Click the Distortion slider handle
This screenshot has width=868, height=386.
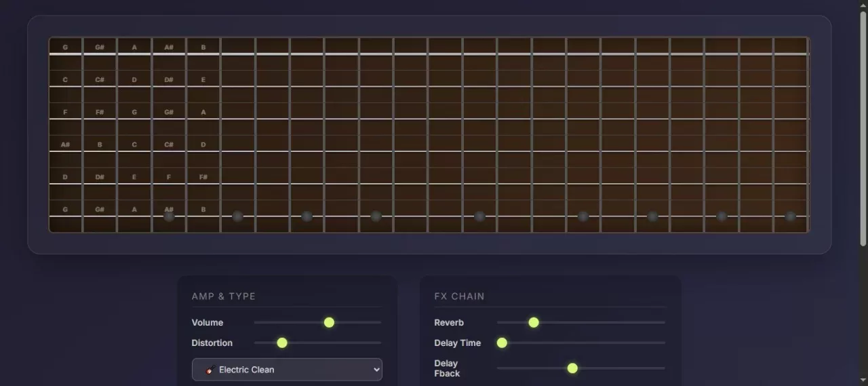[x=282, y=343]
